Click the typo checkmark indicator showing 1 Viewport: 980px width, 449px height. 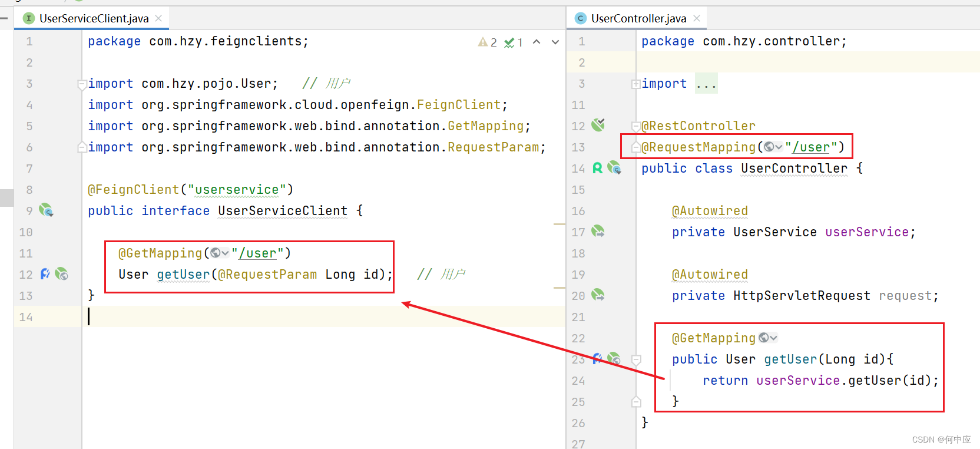pyautogui.click(x=514, y=42)
